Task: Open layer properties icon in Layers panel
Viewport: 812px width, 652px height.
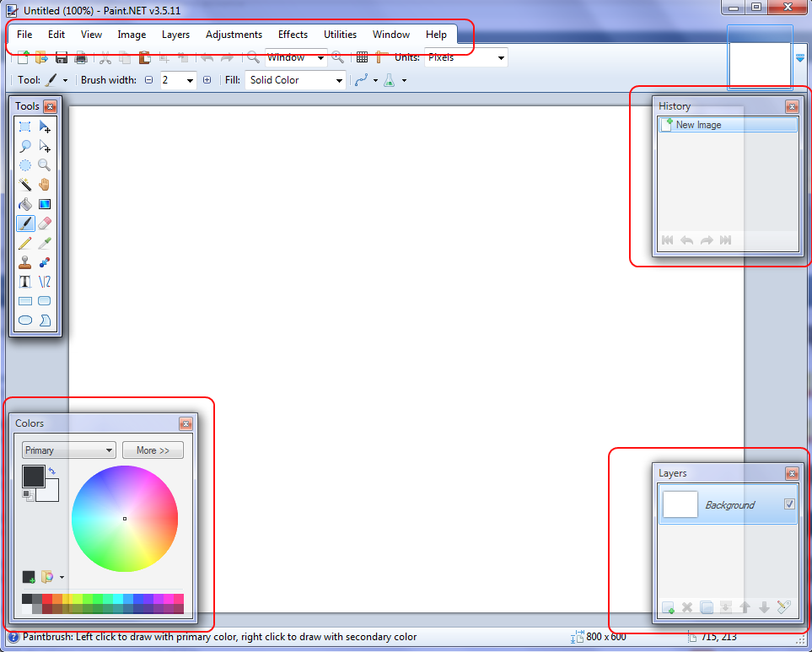Action: [x=784, y=607]
